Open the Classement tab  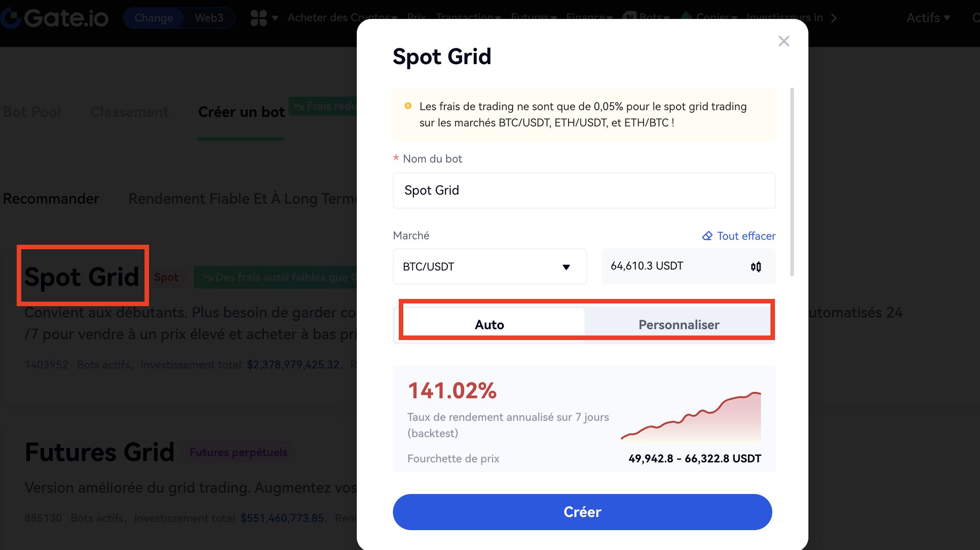pyautogui.click(x=130, y=112)
